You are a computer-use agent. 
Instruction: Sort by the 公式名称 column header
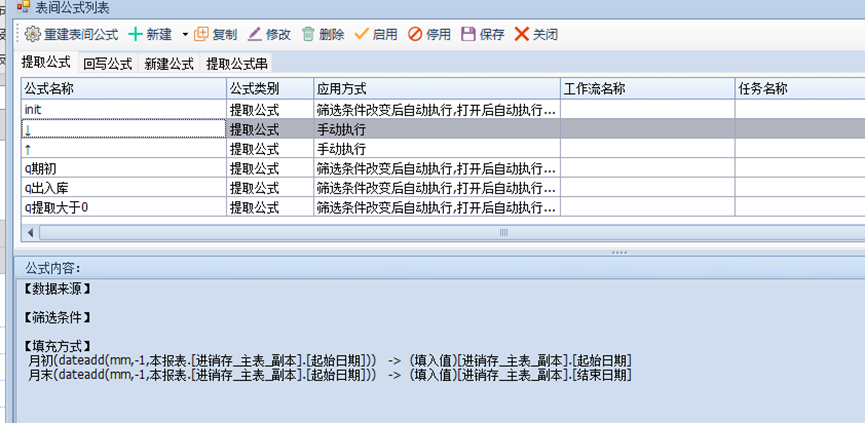pyautogui.click(x=120, y=89)
